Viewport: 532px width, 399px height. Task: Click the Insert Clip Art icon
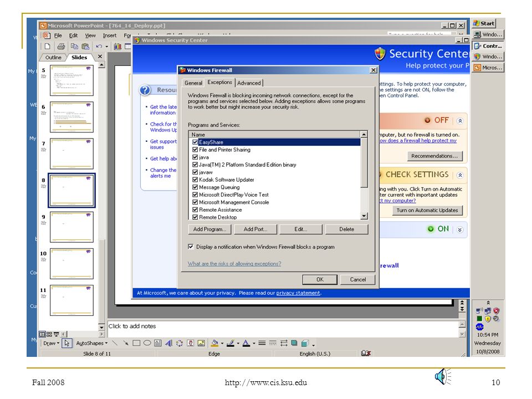point(190,343)
